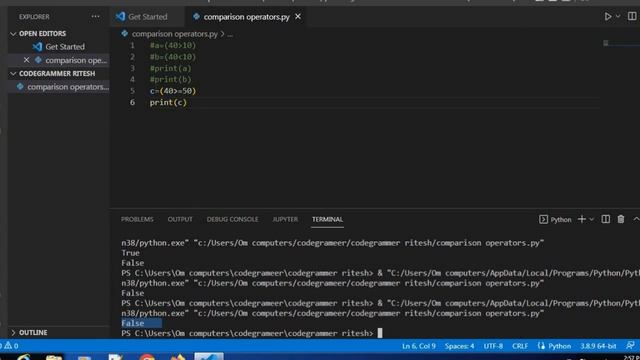Screen dimensions: 640x360
Task: Click the breadcrumb ellipsis segment
Action: tap(230, 34)
